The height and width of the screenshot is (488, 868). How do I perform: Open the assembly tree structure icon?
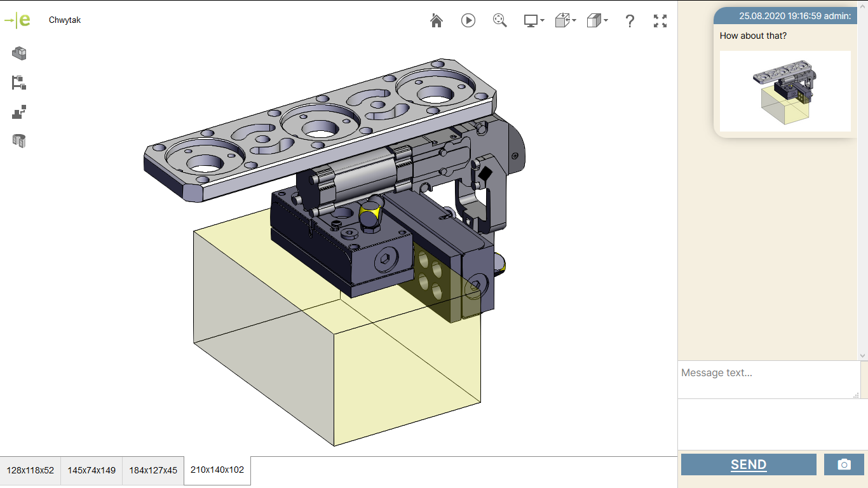(x=19, y=83)
